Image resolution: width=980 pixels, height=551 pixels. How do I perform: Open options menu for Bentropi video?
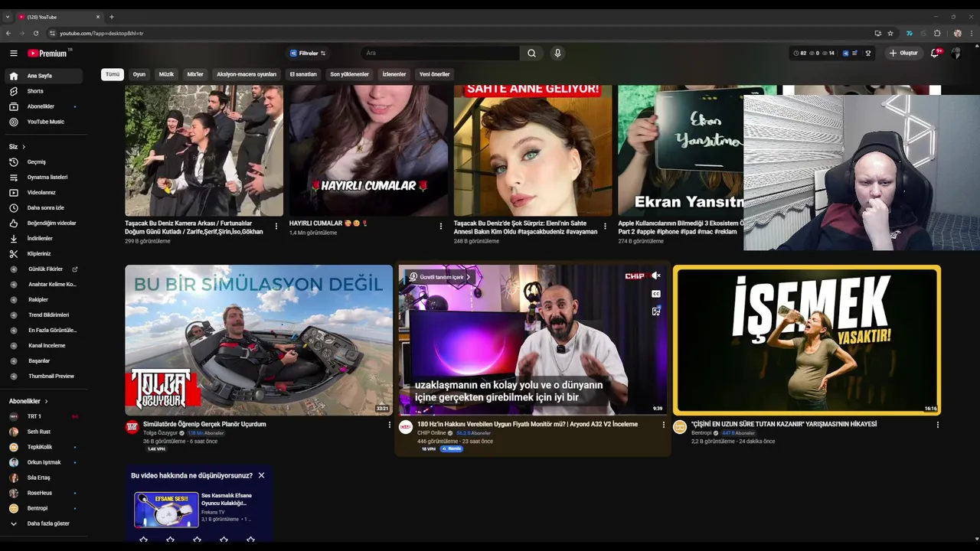point(937,425)
